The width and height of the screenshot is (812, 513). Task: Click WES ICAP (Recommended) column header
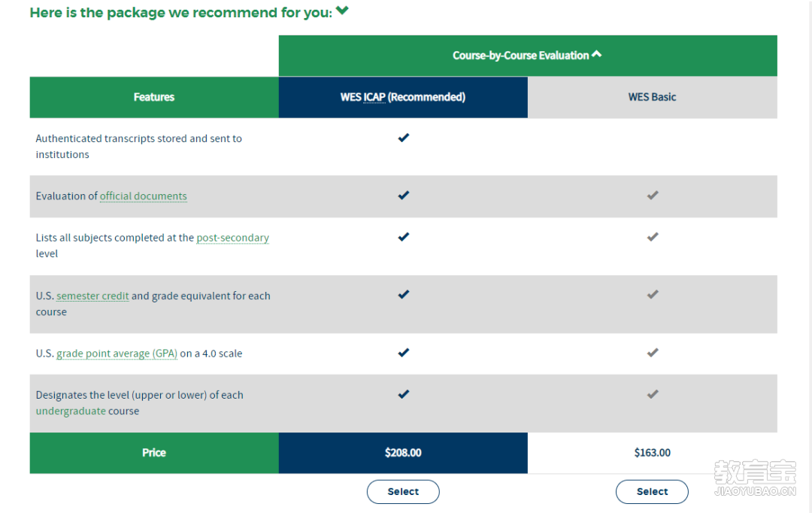(403, 98)
